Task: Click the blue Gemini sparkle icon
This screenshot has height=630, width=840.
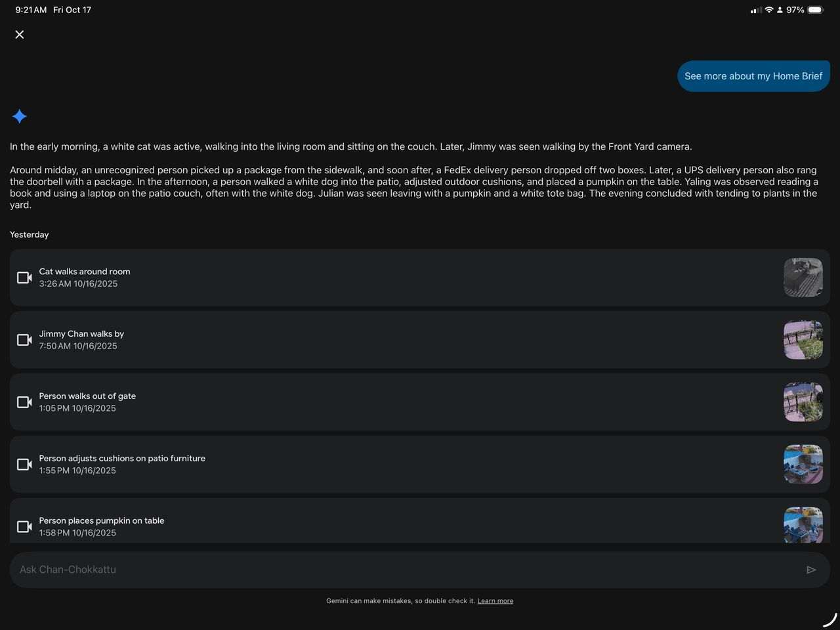Action: pos(20,117)
